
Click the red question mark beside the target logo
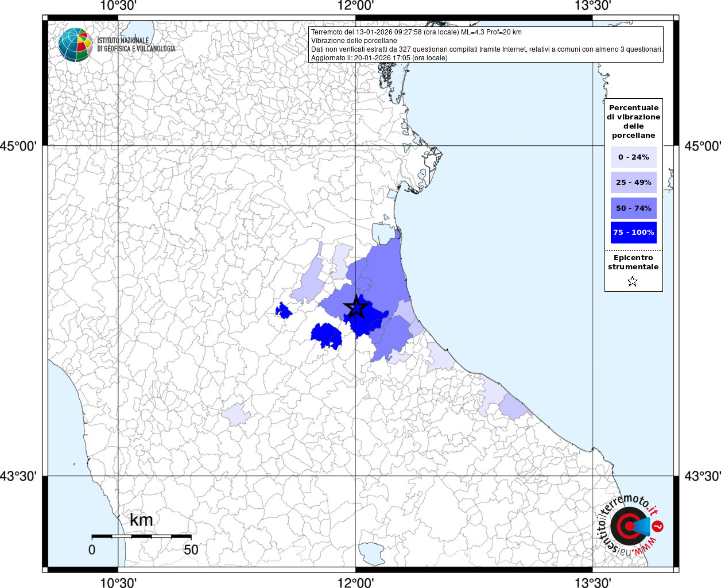tap(658, 526)
